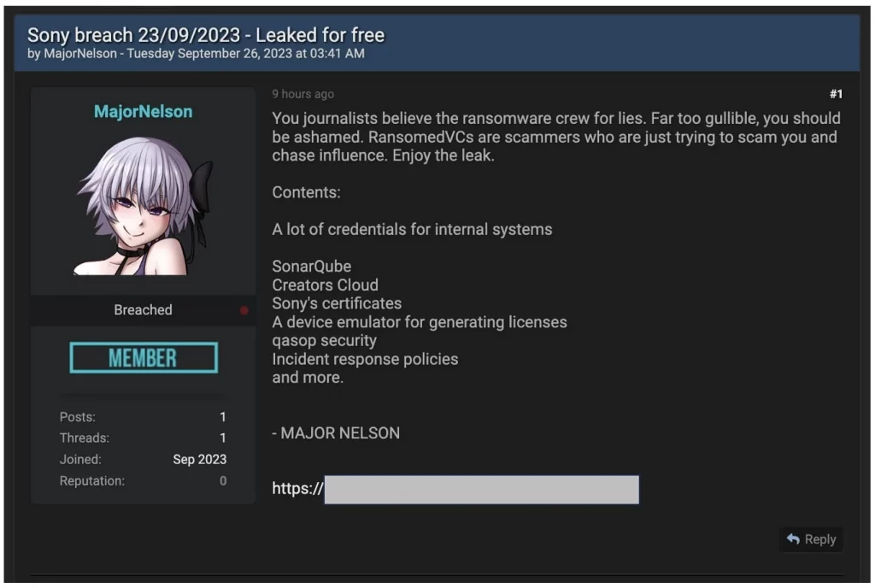Viewport: 875px width, 588px height.
Task: Click the MEMBER rank badge
Action: point(143,357)
